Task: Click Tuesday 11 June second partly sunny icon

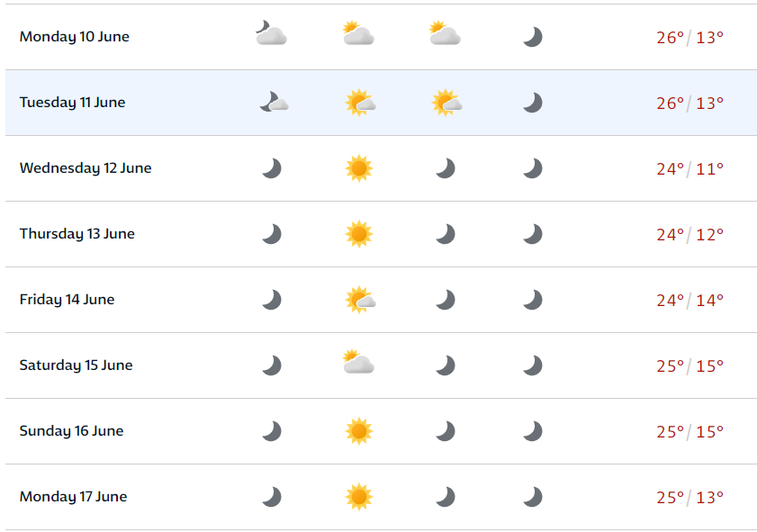Action: [x=446, y=103]
